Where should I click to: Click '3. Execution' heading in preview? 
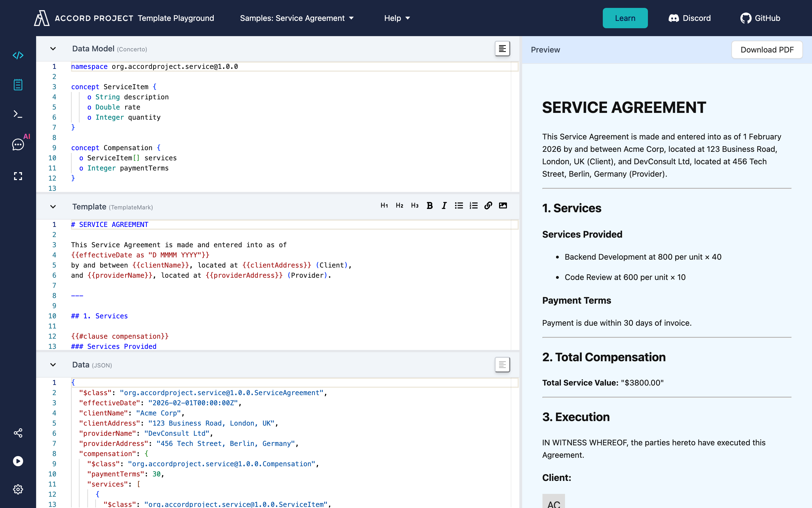(x=576, y=417)
